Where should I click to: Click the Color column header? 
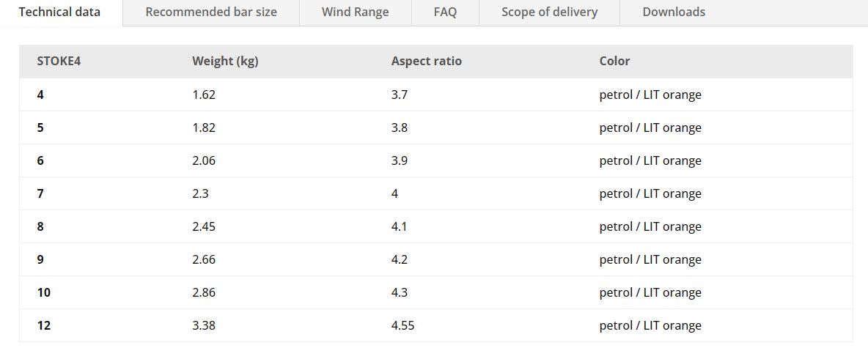point(614,61)
